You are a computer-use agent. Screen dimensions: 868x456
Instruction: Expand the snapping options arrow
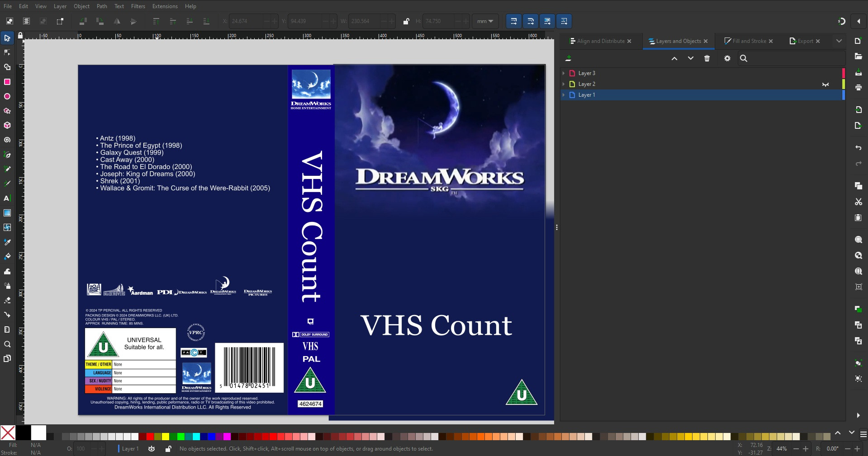pos(859,21)
